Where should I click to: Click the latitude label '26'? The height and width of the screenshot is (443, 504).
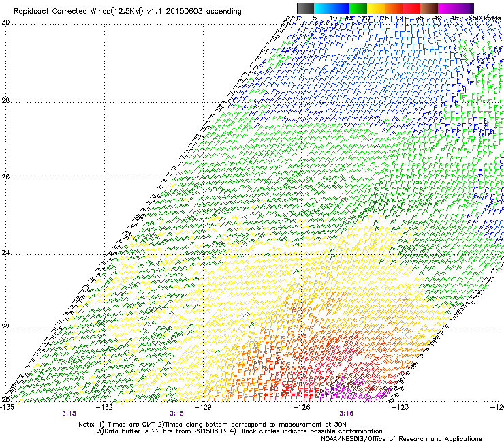5,177
